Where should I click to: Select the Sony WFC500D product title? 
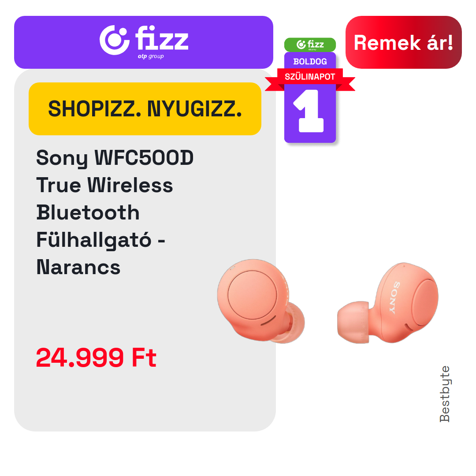pyautogui.click(x=115, y=158)
